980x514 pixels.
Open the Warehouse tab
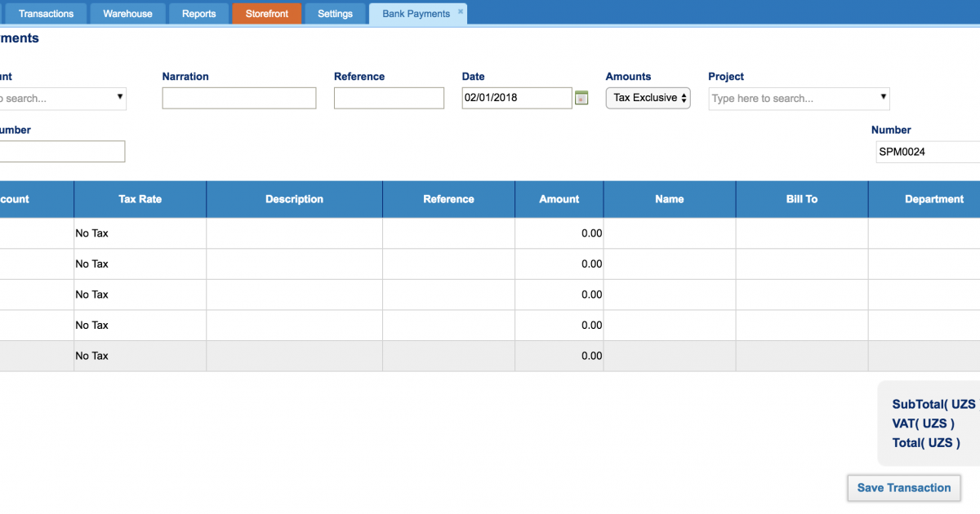tap(127, 14)
